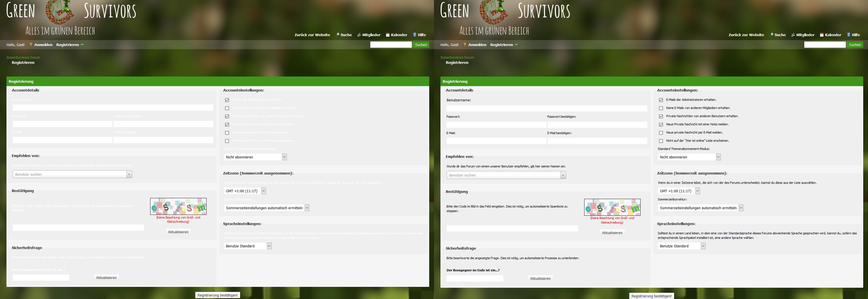
Task: Click the Mitglieder people icon in left page header
Action: tap(359, 35)
